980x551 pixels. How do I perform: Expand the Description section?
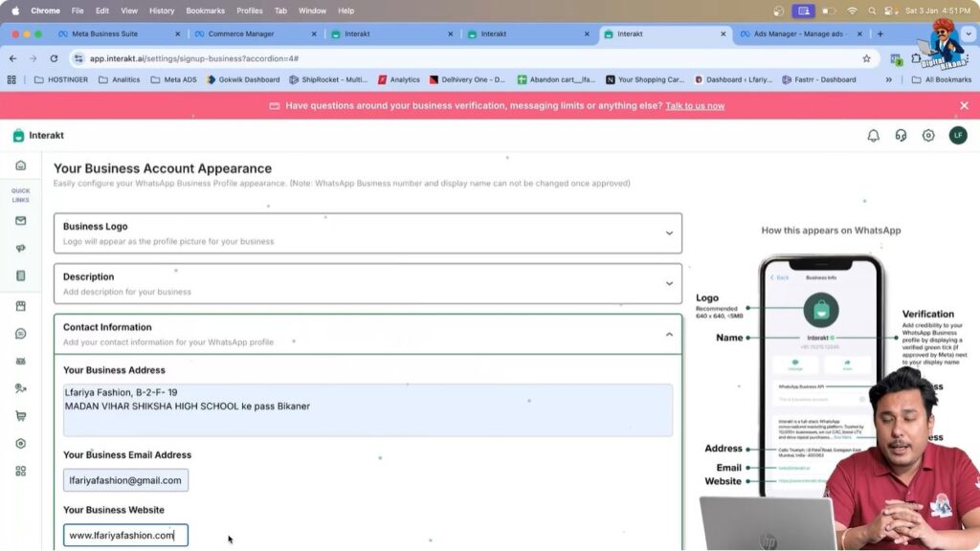click(x=671, y=281)
